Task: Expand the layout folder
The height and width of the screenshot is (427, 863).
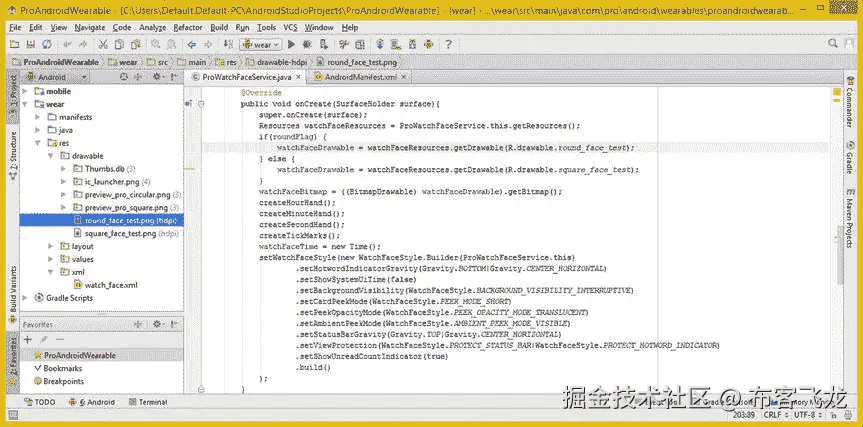Action: point(51,247)
